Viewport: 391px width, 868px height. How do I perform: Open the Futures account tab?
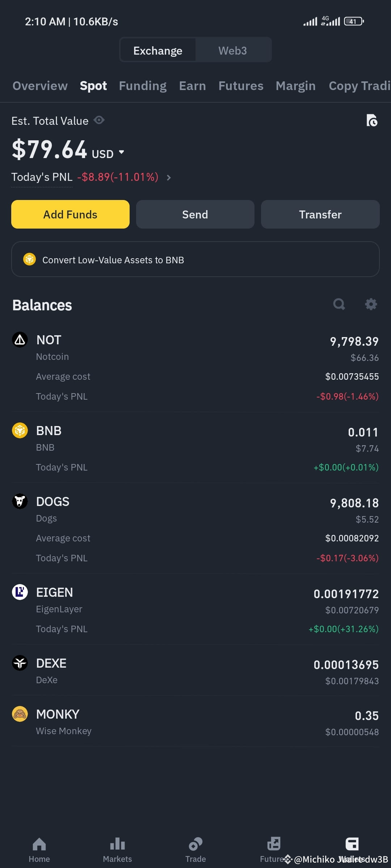(x=240, y=86)
